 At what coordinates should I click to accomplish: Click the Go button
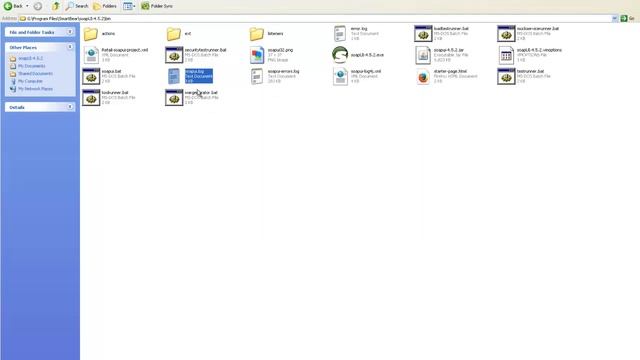(628, 18)
